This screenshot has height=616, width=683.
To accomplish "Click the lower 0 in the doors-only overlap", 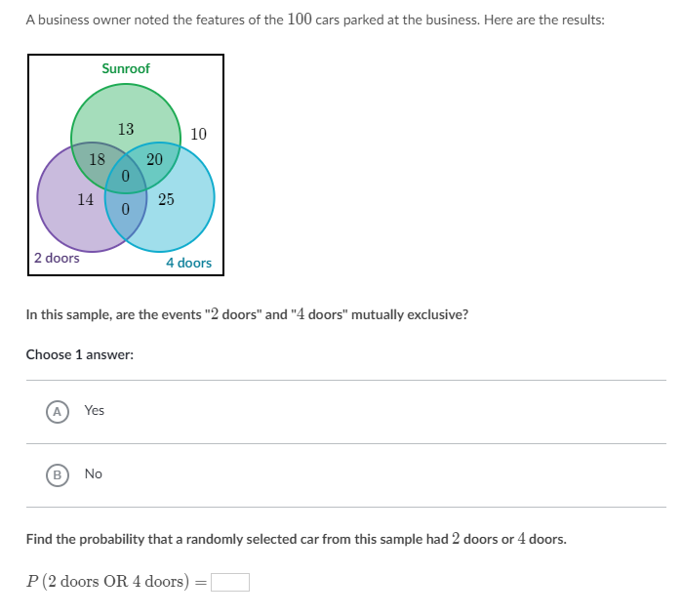I will click(x=126, y=209).
